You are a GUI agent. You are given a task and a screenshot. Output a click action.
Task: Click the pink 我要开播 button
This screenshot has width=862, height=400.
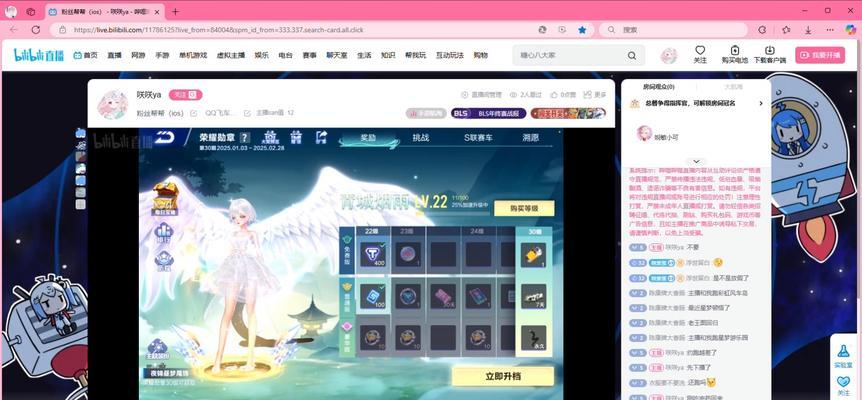coord(820,55)
